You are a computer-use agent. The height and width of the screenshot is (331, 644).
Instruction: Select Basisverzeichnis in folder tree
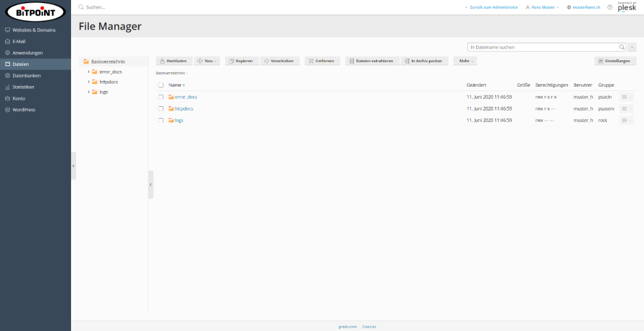[108, 62]
